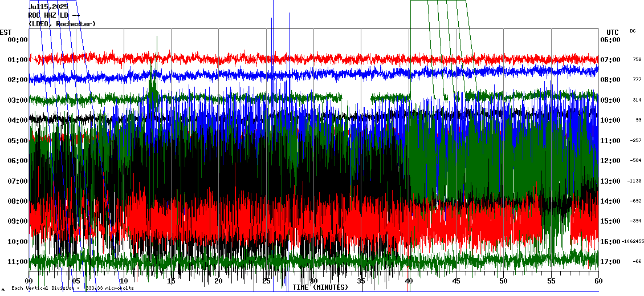Click the (LDEO, Rochester) location text
This screenshot has height=296, width=644.
coord(62,24)
